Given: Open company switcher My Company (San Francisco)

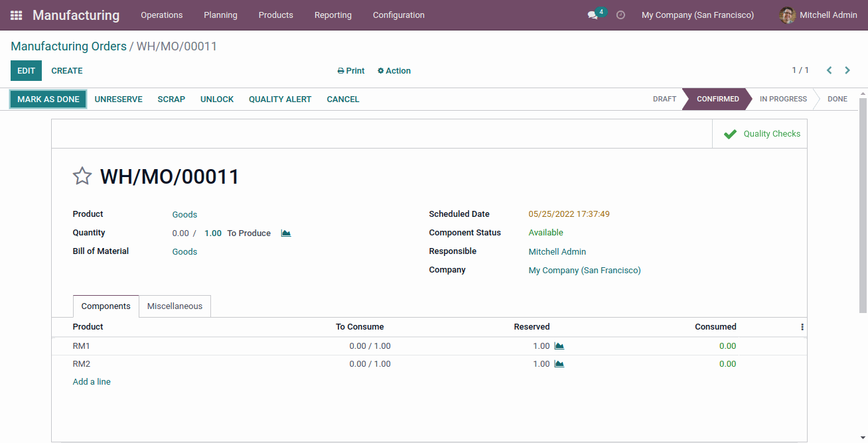Looking at the screenshot, I should (x=697, y=15).
